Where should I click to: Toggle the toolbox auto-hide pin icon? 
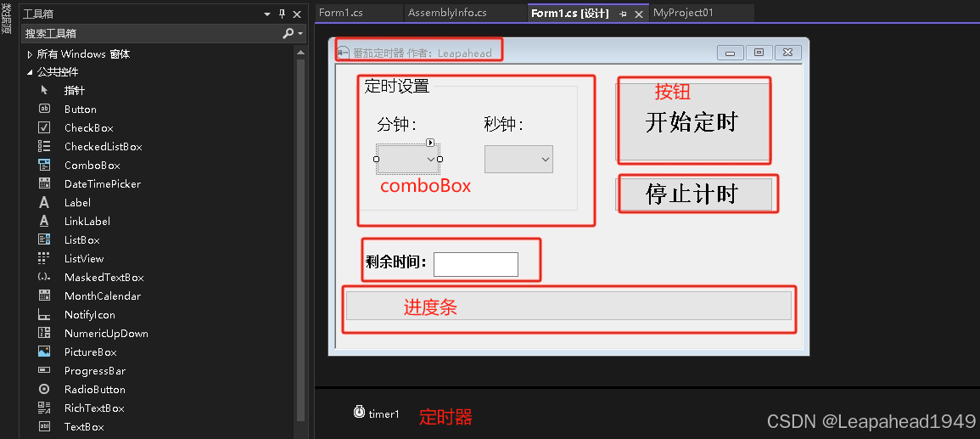coord(282,14)
